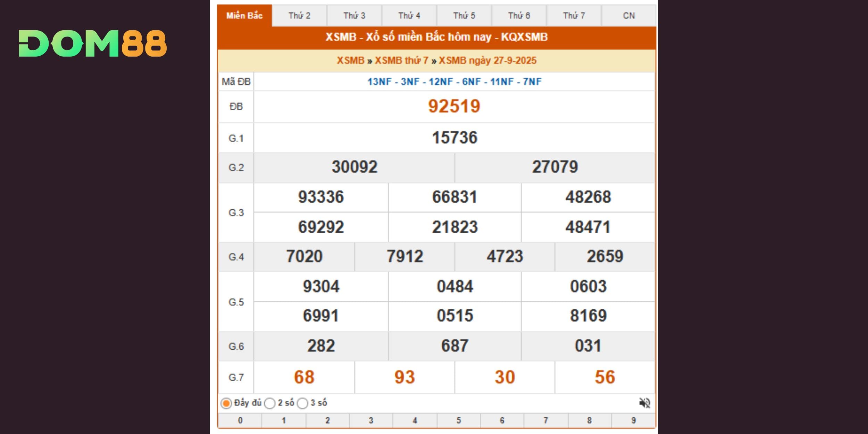868x434 pixels.
Task: Click digit filter 4
Action: (x=415, y=420)
